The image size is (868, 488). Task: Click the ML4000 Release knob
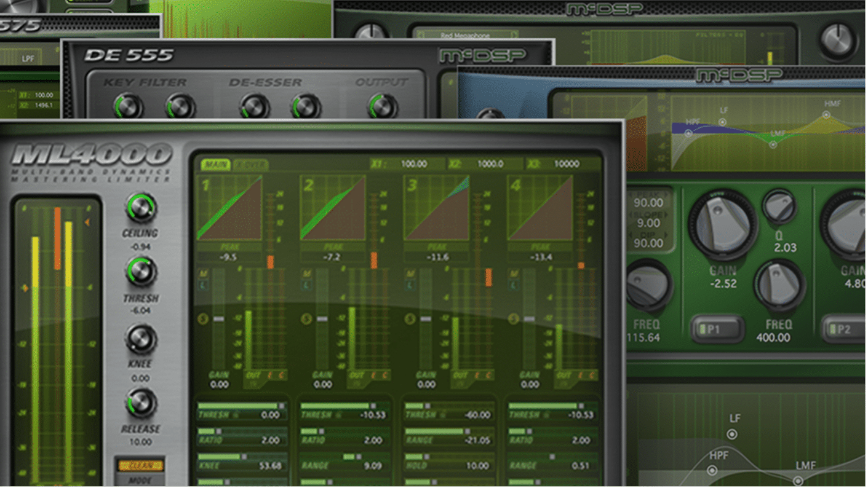click(141, 404)
